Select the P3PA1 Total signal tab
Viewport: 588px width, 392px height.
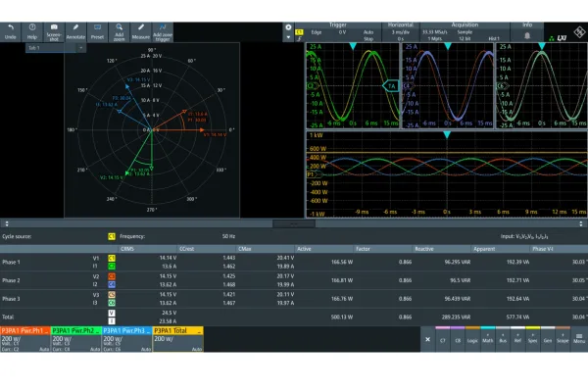point(178,339)
